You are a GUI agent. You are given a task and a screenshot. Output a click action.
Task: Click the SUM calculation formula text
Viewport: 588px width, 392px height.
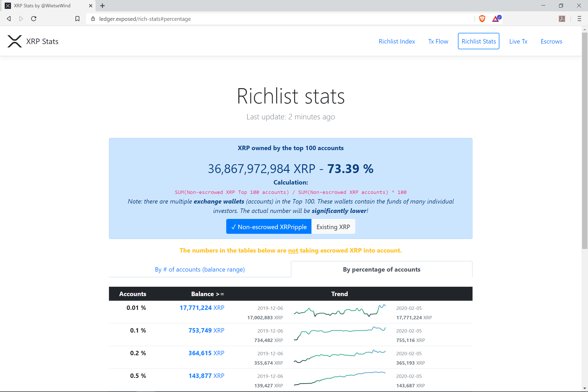291,192
